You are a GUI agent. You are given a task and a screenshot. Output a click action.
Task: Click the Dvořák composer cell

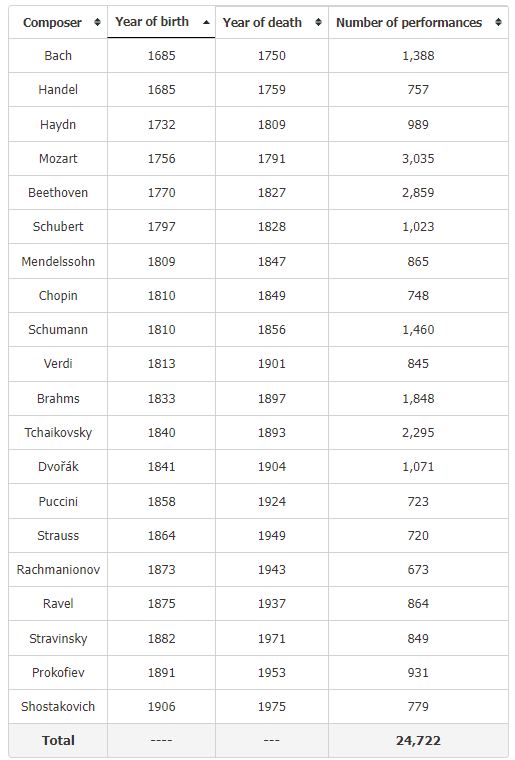[x=58, y=466]
